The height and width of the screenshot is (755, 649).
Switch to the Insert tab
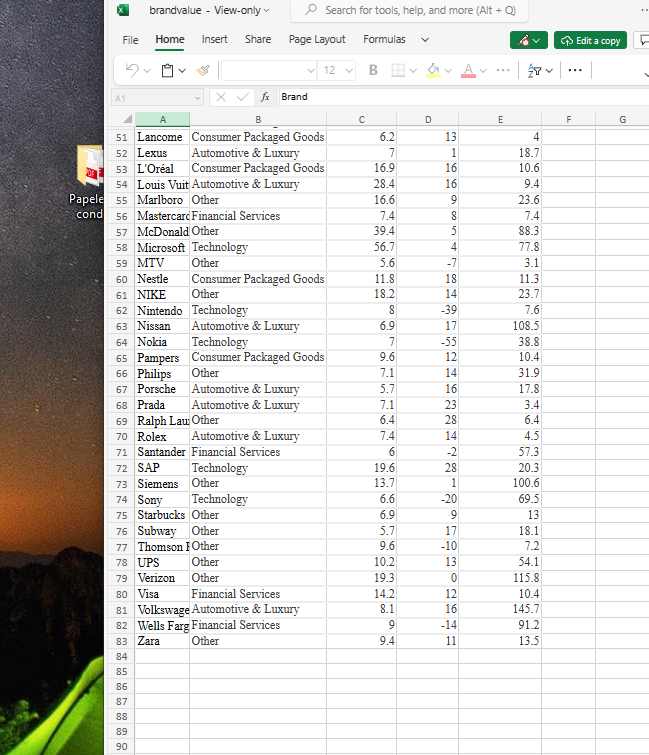pyautogui.click(x=214, y=39)
